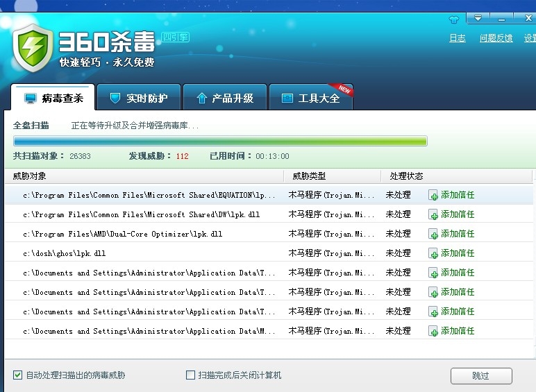Minimize the 360杀毒 window
Viewport: 536px width, 392px height.
tap(501, 18)
